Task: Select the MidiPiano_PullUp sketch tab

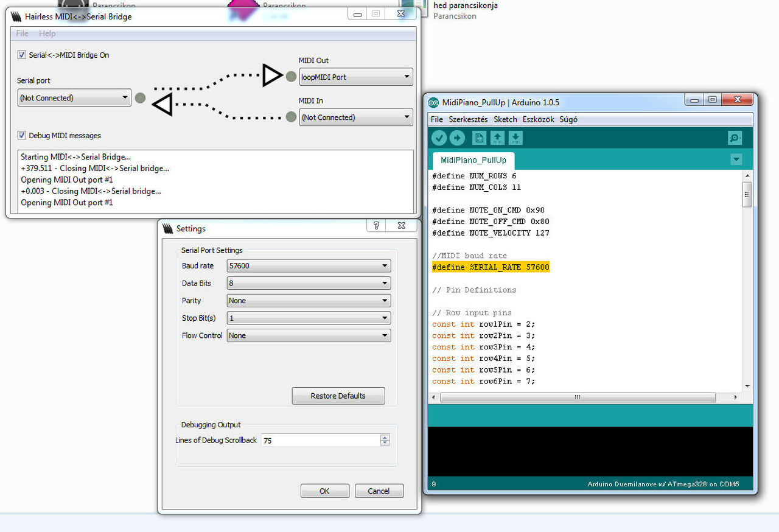Action: (473, 161)
